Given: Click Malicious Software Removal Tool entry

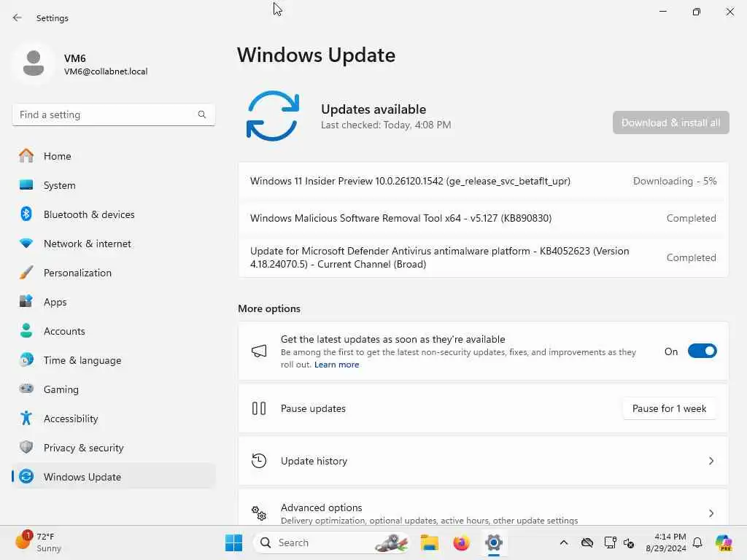Looking at the screenshot, I should coord(483,218).
